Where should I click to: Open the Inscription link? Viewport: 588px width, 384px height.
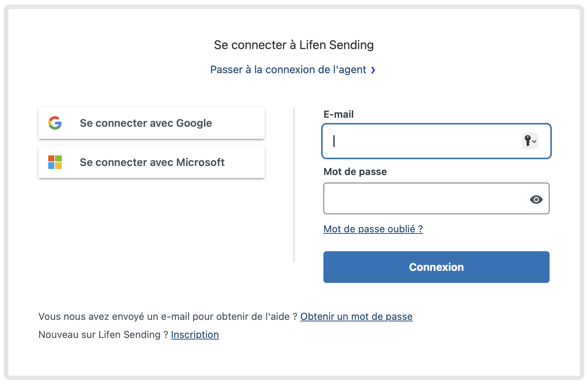pyautogui.click(x=195, y=335)
